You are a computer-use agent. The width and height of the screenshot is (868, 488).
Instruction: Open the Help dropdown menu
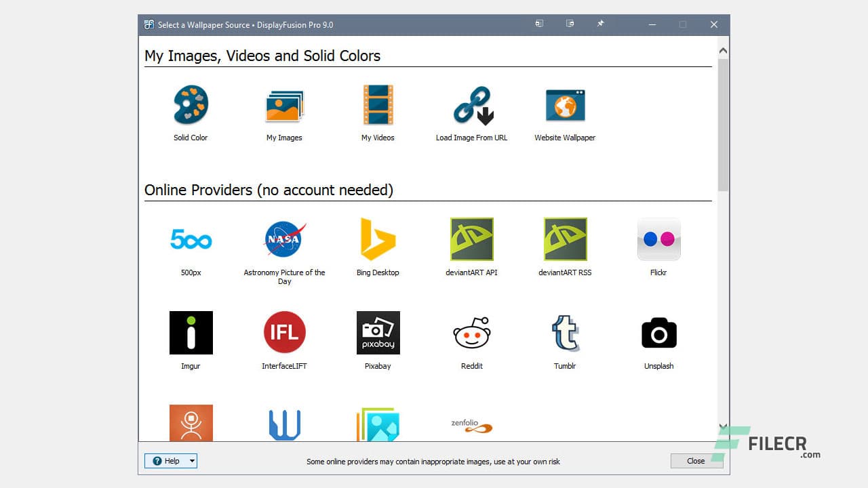tap(192, 461)
